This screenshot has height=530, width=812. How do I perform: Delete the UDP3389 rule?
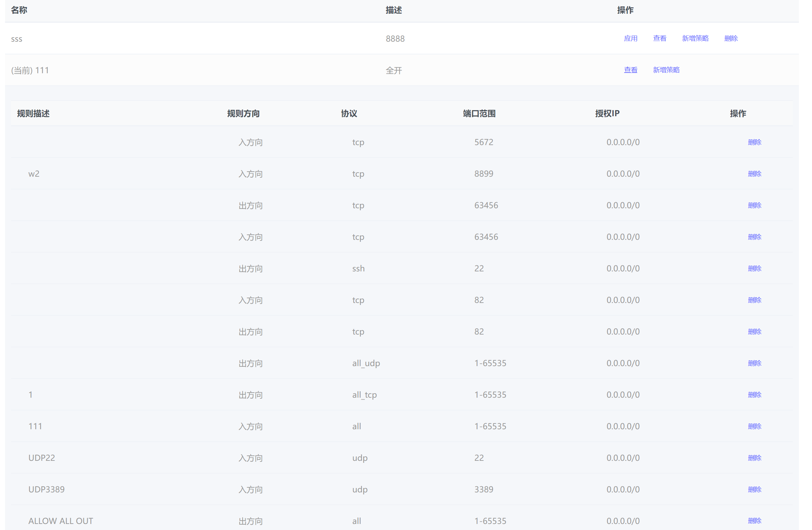[754, 489]
